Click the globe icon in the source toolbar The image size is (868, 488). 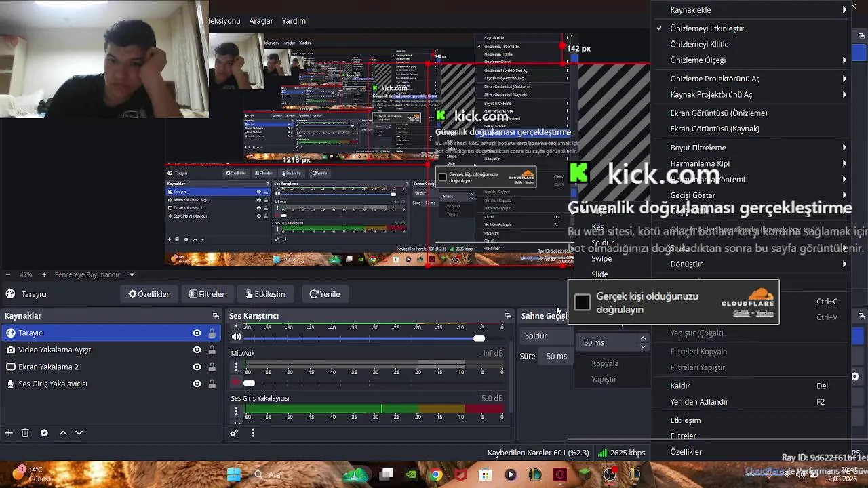point(10,294)
